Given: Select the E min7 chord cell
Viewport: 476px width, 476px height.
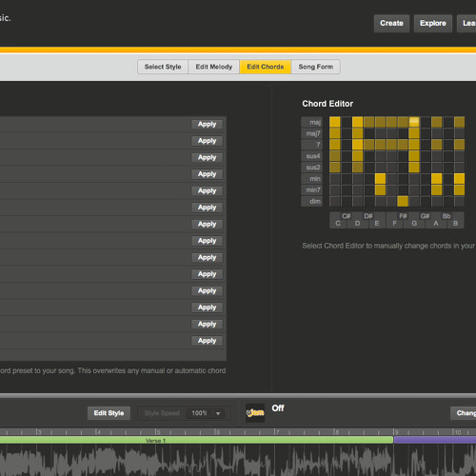Looking at the screenshot, I should [380, 190].
